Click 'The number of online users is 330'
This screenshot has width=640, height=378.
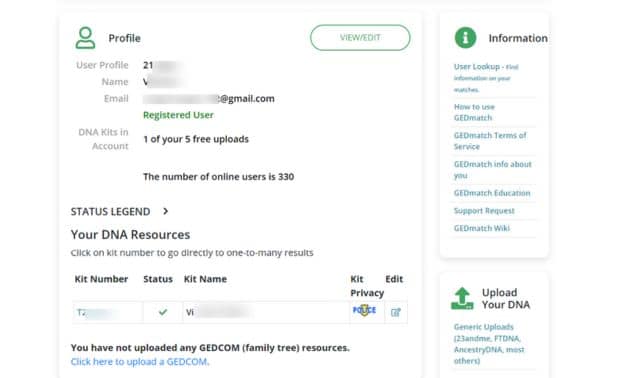point(218,177)
